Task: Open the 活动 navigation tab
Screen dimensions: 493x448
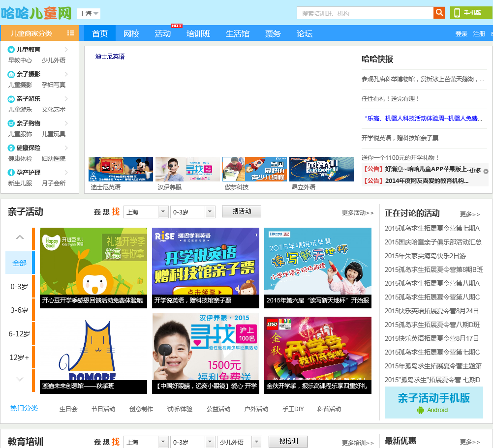Action: (162, 33)
